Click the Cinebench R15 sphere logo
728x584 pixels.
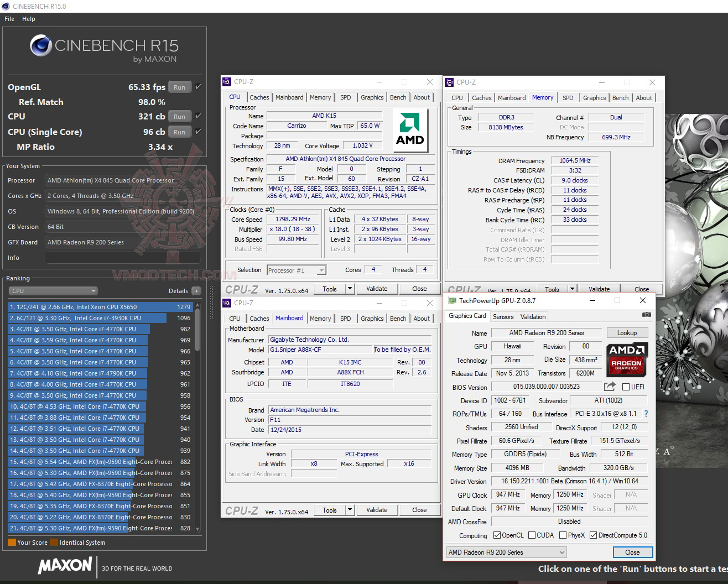(41, 45)
